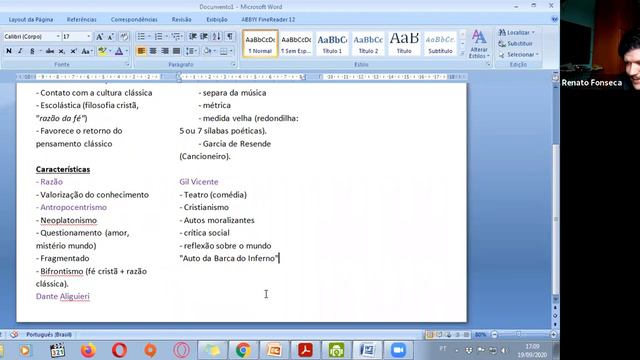640x360 pixels.
Task: Show or hide paragraph marks
Action: point(230,36)
